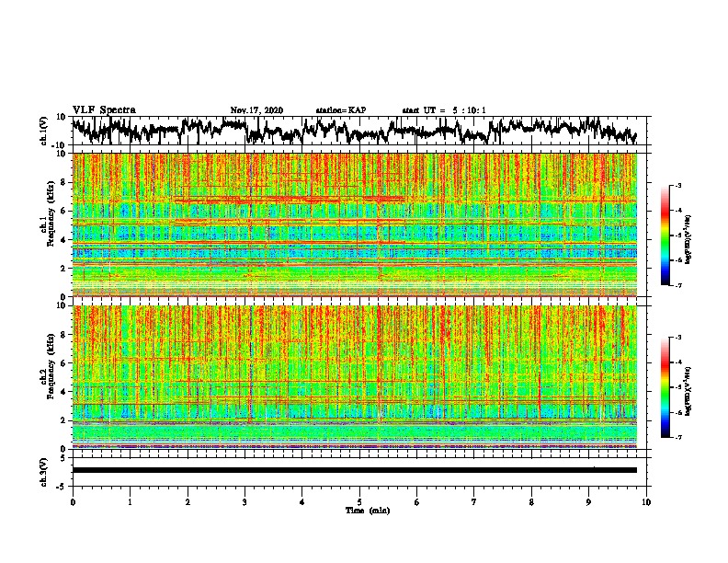Click the time axis tick label '2'
This screenshot has height=563, width=728.
[188, 502]
